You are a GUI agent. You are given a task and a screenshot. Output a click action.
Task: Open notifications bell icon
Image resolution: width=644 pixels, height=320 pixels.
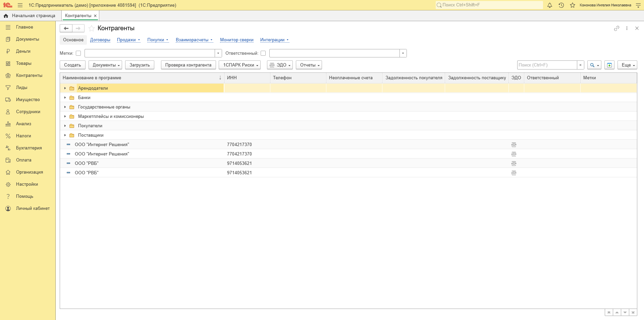[x=550, y=5]
